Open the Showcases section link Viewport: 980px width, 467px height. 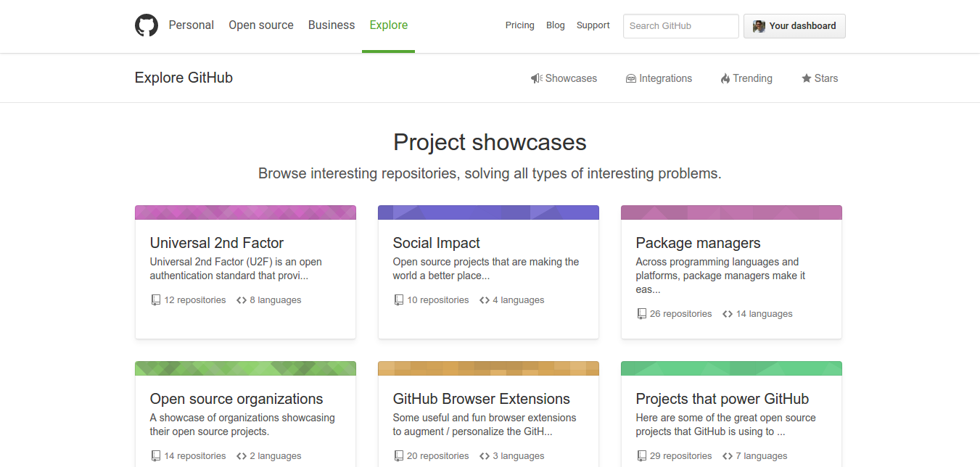point(564,78)
